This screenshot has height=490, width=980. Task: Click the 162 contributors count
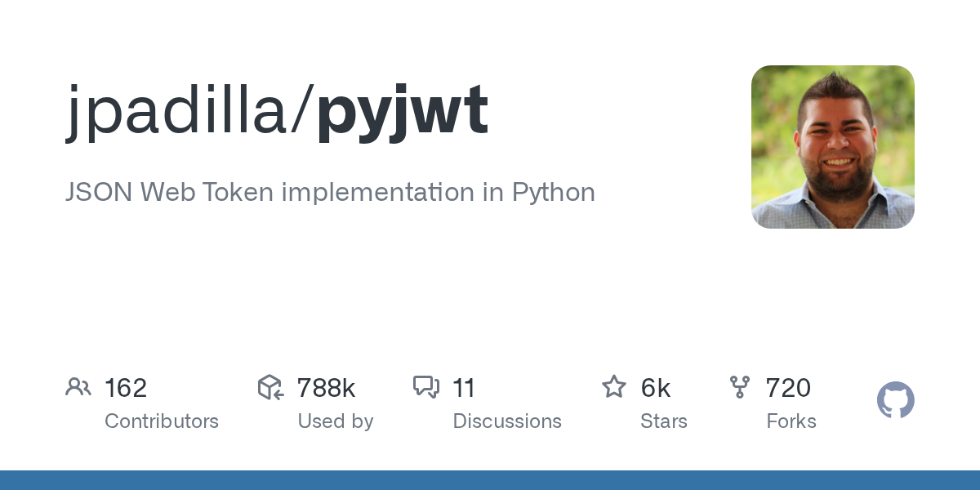pos(126,388)
